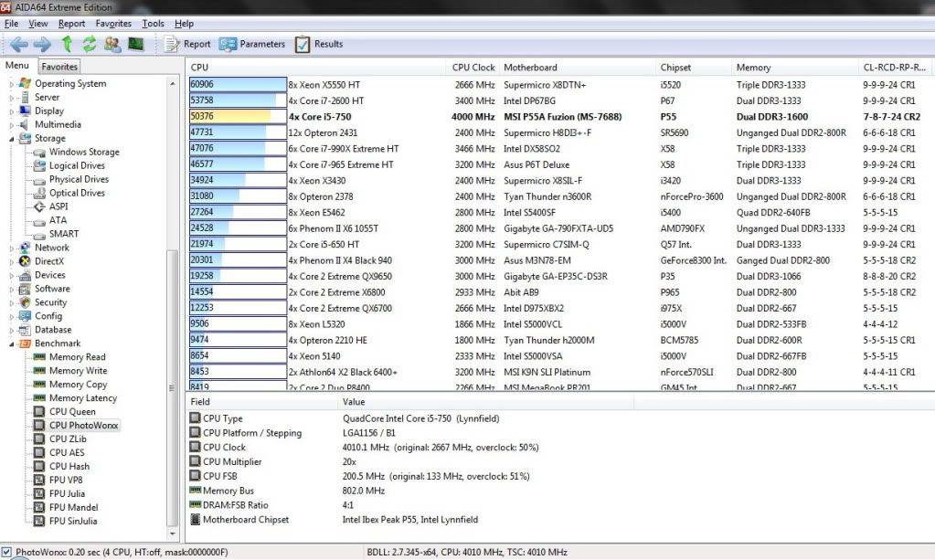This screenshot has width=935, height=560.
Task: Collapse the Benchmark tree node
Action: pos(11,344)
